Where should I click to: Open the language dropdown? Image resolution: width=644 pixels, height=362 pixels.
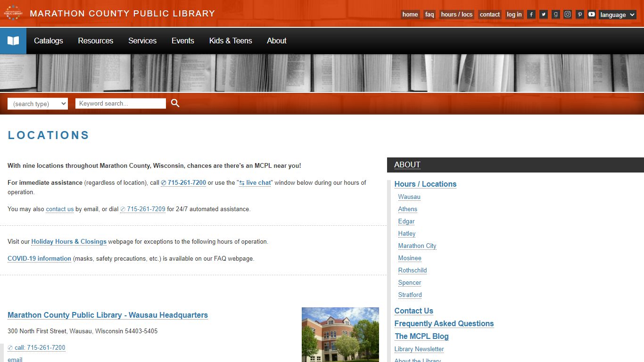pos(618,15)
